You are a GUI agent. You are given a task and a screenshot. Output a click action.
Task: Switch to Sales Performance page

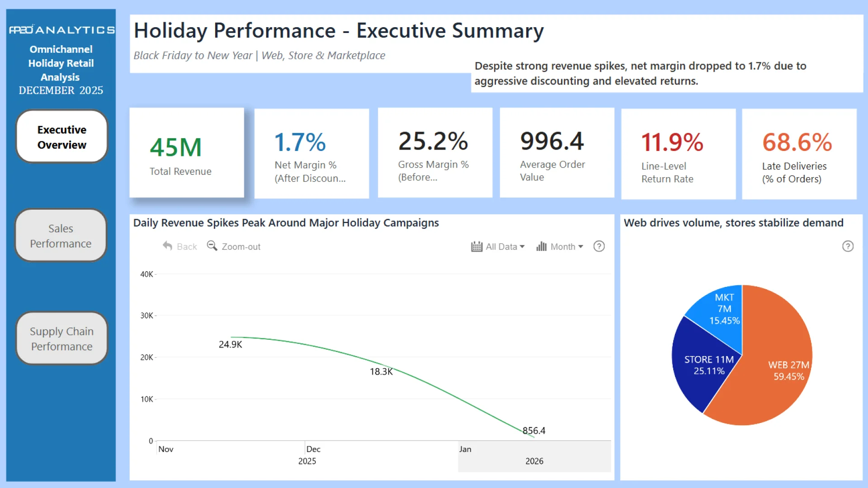61,236
